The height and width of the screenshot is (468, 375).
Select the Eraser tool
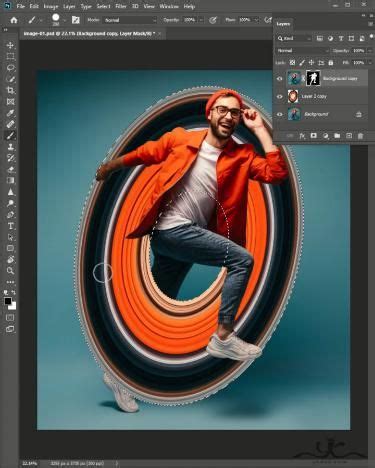coord(10,169)
